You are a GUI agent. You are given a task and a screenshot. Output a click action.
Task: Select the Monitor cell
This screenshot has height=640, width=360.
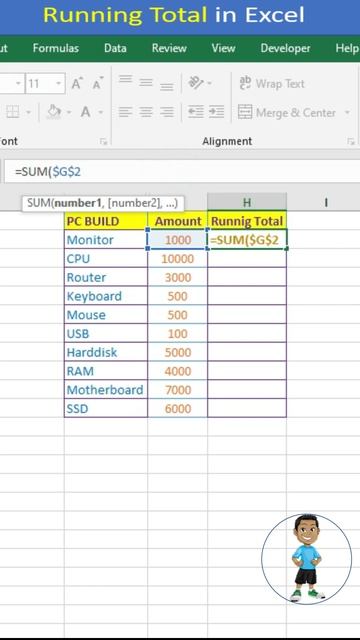pyautogui.click(x=106, y=240)
